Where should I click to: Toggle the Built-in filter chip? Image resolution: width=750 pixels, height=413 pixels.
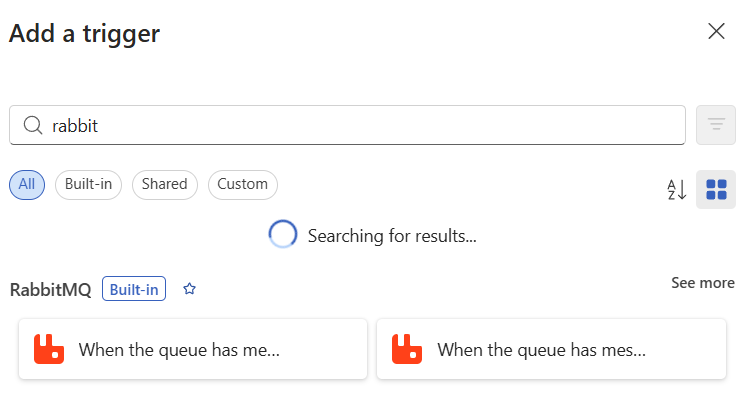(x=89, y=184)
